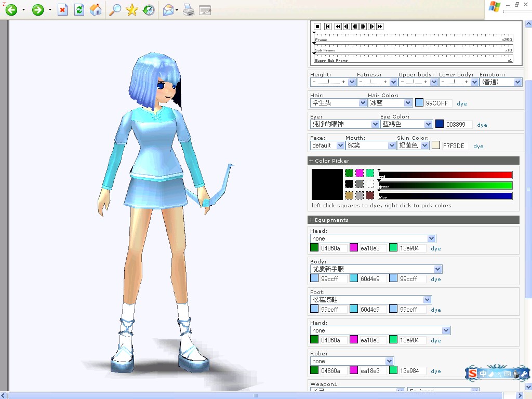The height and width of the screenshot is (399, 532).
Task: Collapse the Color Picker section header
Action: click(413, 161)
